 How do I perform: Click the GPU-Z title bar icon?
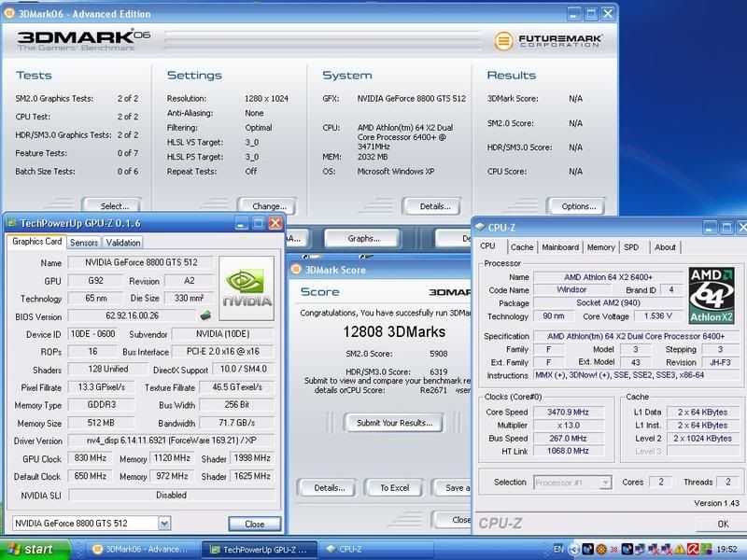pos(12,223)
